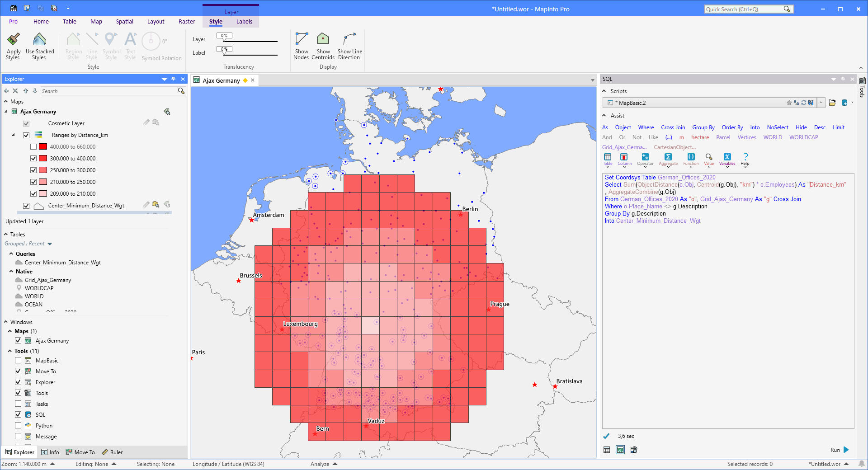Collapse the Scripts section
868x470 pixels.
coord(605,91)
